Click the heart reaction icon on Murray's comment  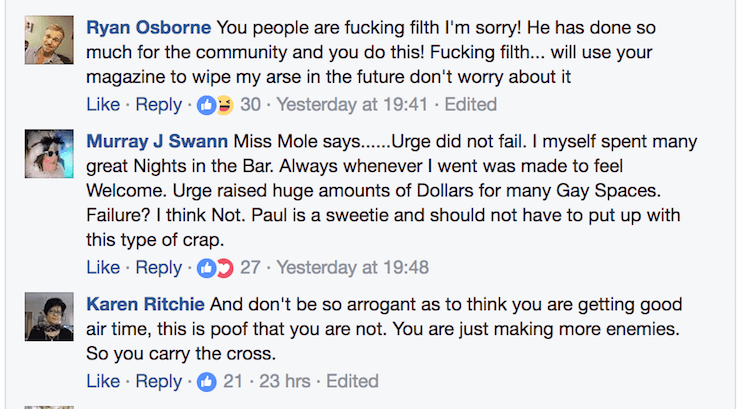224,267
